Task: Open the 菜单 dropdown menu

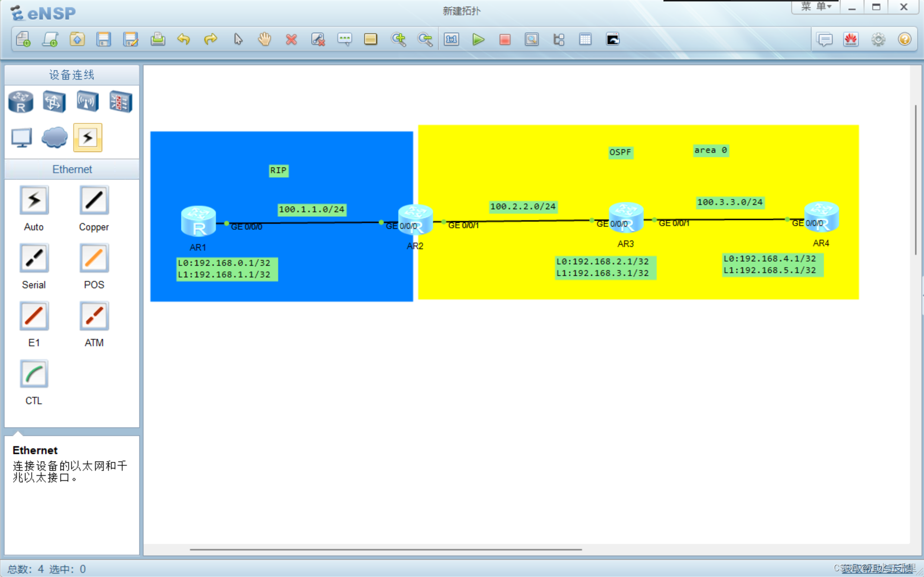Action: pos(816,7)
